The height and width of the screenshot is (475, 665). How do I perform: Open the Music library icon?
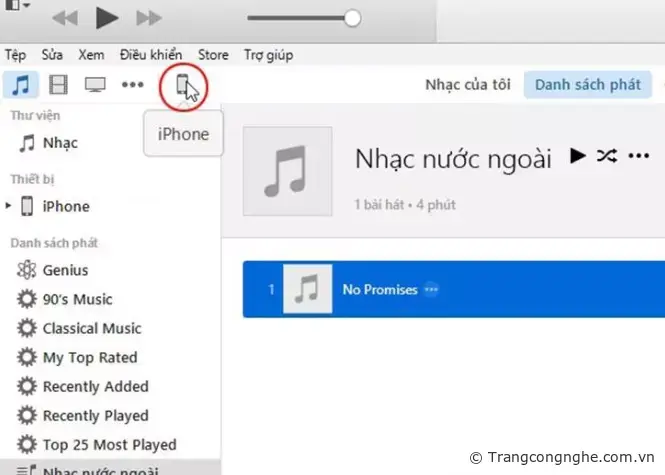coord(21,85)
